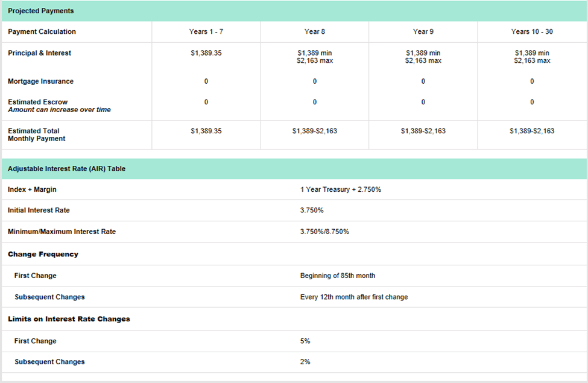Select the Estimated Escrow row label
This screenshot has width=588, height=383.
(x=34, y=102)
